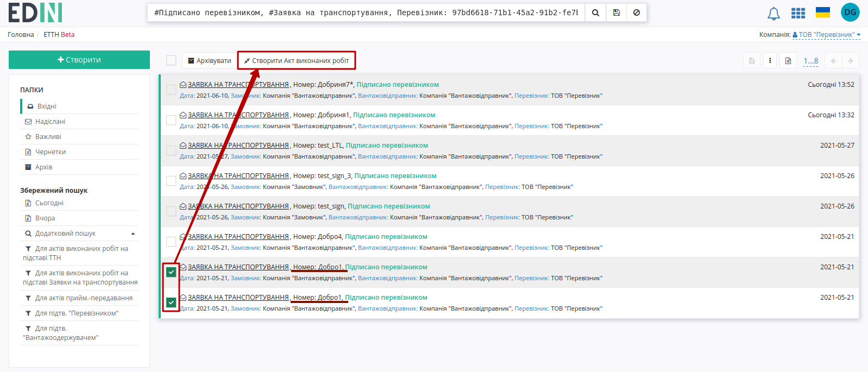Image resolution: width=868 pixels, height=372 pixels.
Task: Click the Архівувати button
Action: click(x=209, y=61)
